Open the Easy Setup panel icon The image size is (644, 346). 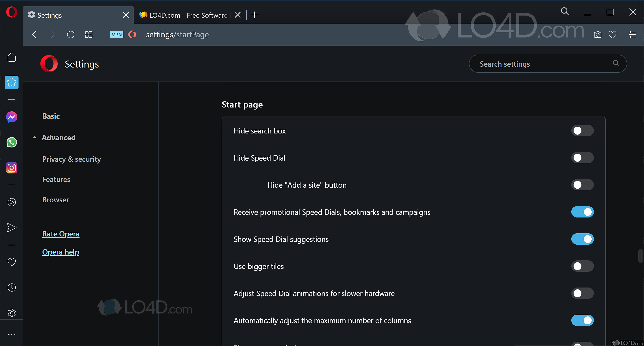632,35
